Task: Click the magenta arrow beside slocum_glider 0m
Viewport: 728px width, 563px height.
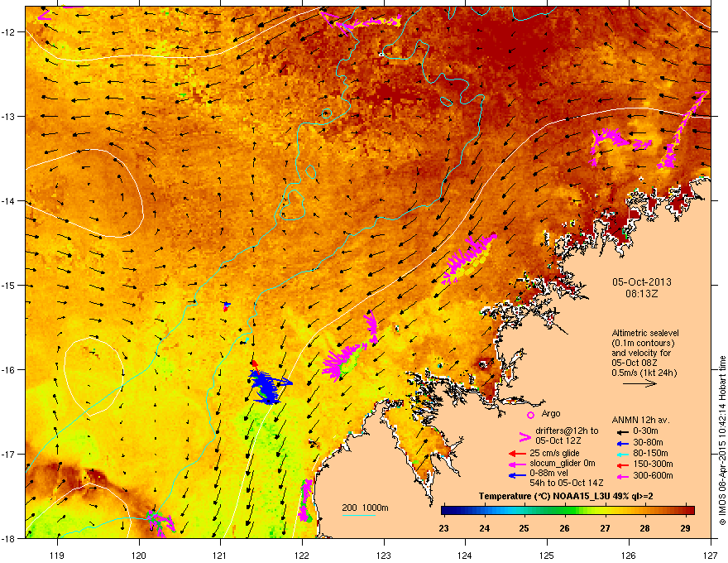Action: (x=517, y=464)
